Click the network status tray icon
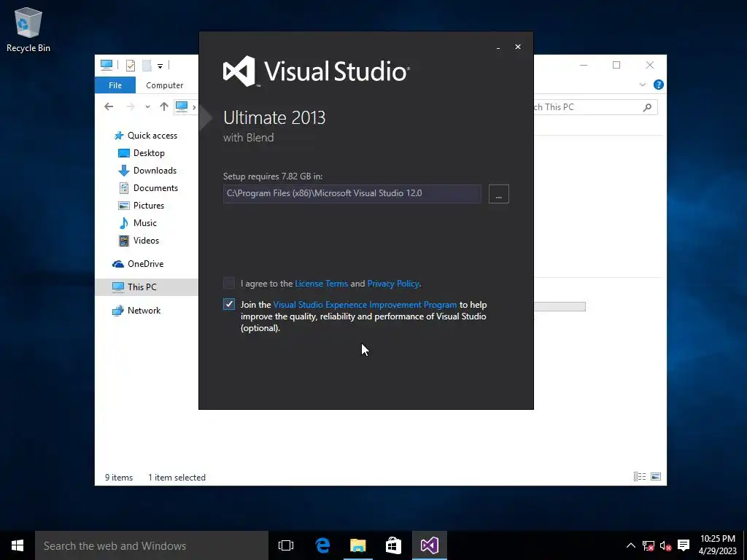Screen dimensions: 747x560 (x=649, y=545)
